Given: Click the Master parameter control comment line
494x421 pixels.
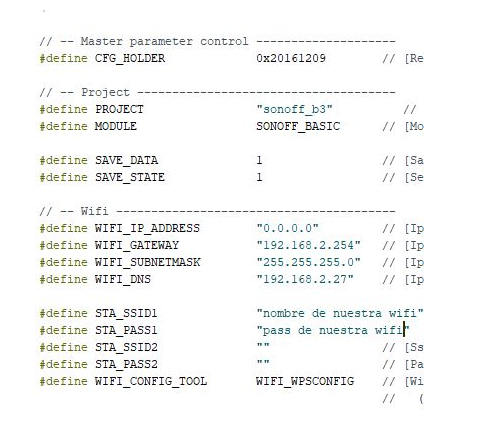Looking at the screenshot, I should click(x=217, y=41).
